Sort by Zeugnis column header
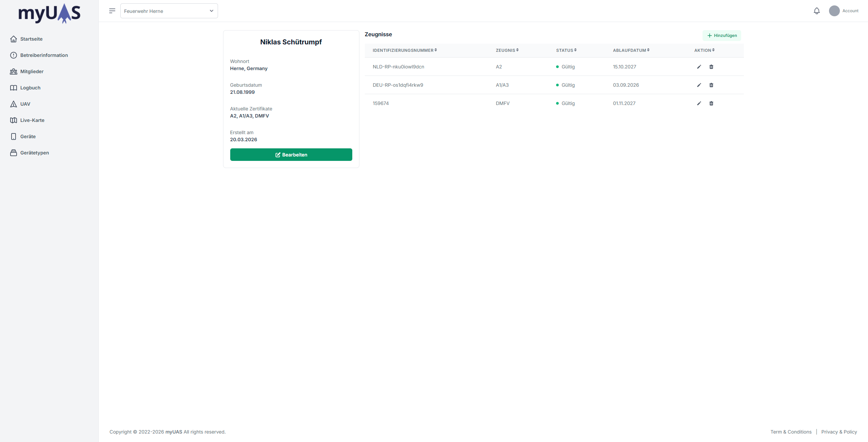The image size is (868, 442). click(507, 50)
